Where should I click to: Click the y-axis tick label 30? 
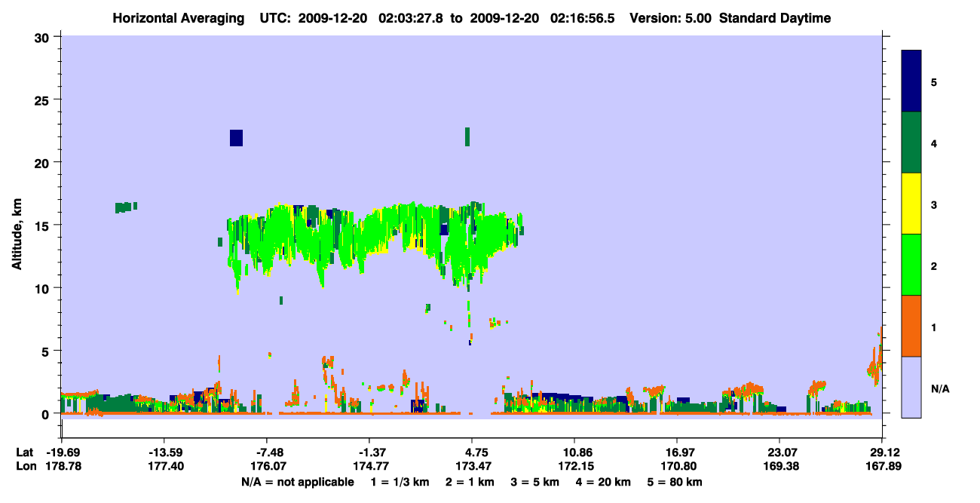point(44,37)
